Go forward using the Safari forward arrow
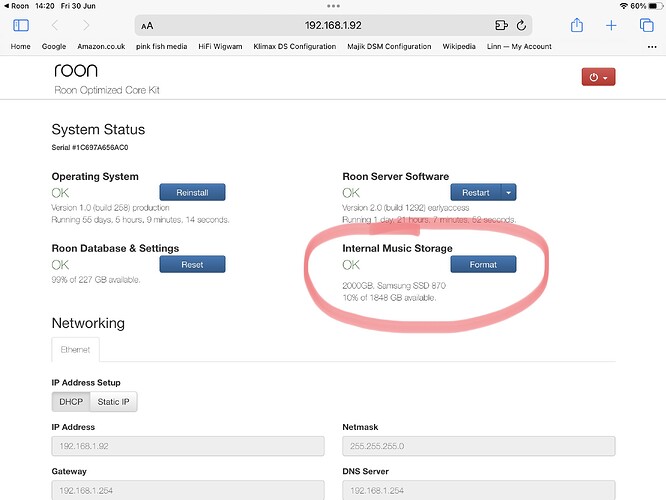 click(86, 25)
